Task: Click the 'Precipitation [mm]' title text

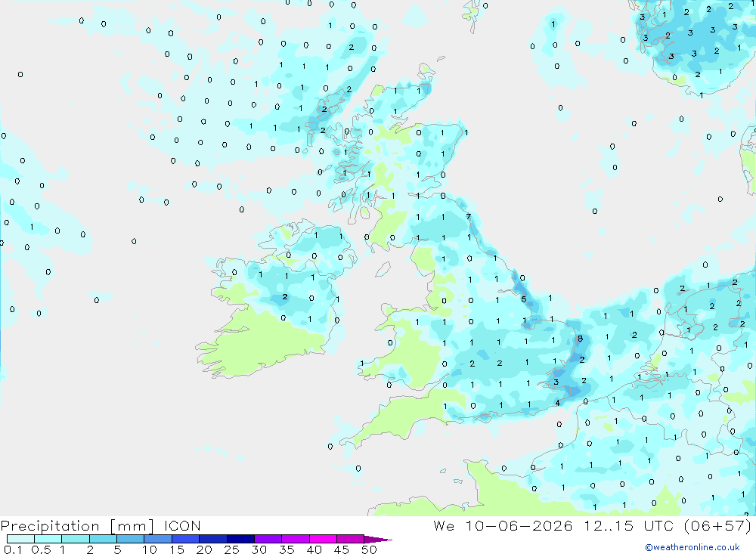Action: [x=77, y=526]
